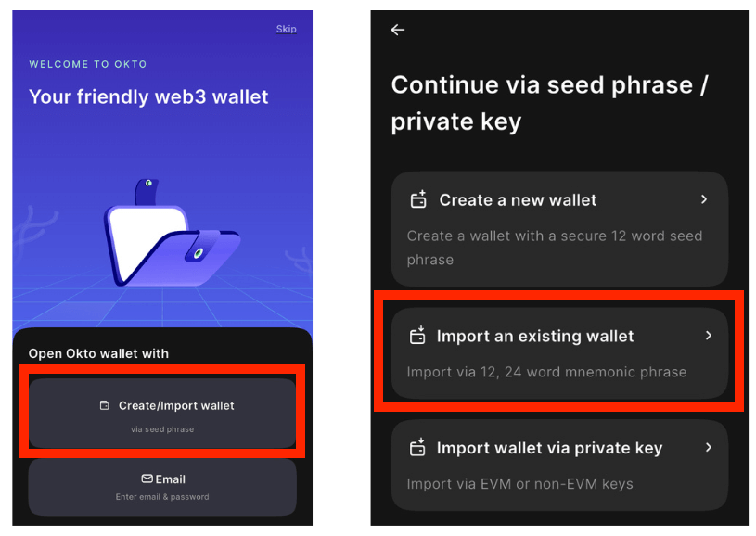Click the envelope icon next to Email
Image resolution: width=756 pixels, height=536 pixels.
(147, 479)
